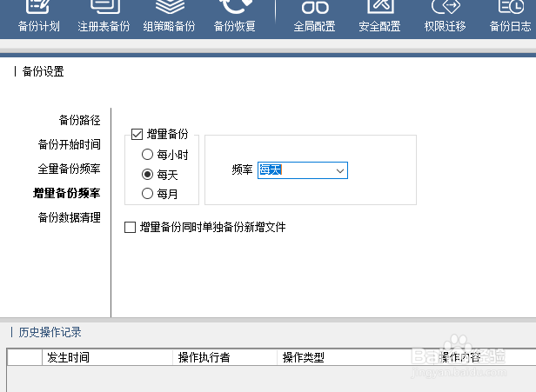Click the 备份设置 section title
Screen dimensions: 536x392
(x=44, y=71)
